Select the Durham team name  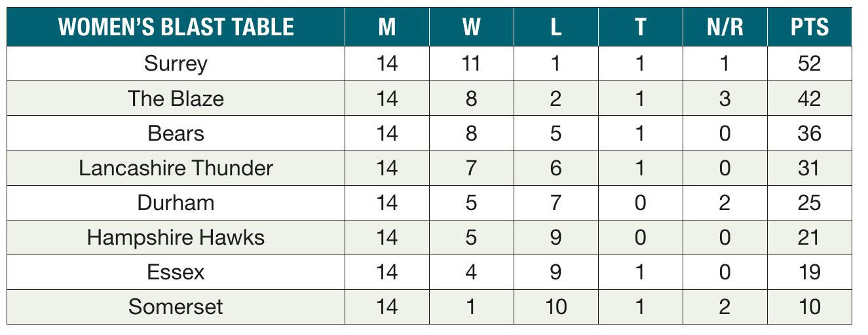[x=176, y=203]
